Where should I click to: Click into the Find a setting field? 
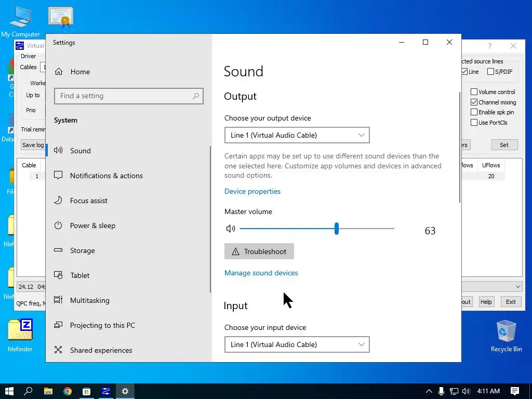pos(129,96)
